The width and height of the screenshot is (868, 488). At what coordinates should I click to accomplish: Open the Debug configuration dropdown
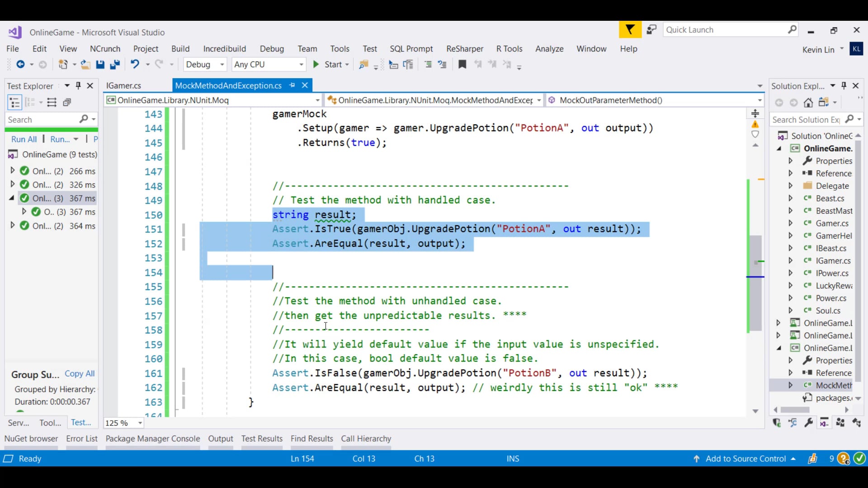click(221, 64)
